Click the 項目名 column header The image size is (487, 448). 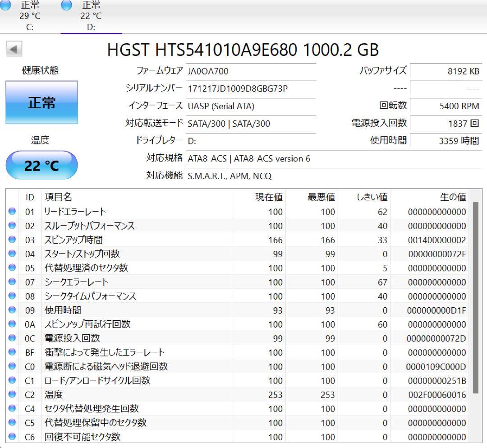coord(137,197)
